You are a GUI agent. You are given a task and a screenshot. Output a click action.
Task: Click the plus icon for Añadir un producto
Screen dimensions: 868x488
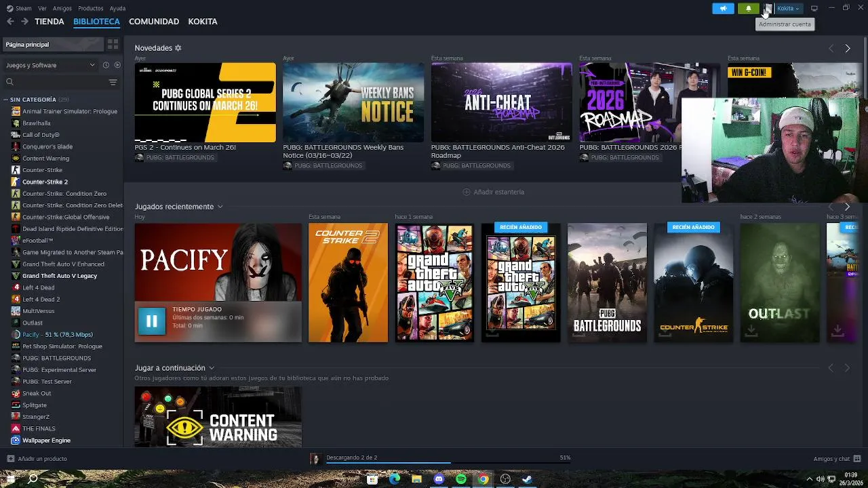[10, 459]
